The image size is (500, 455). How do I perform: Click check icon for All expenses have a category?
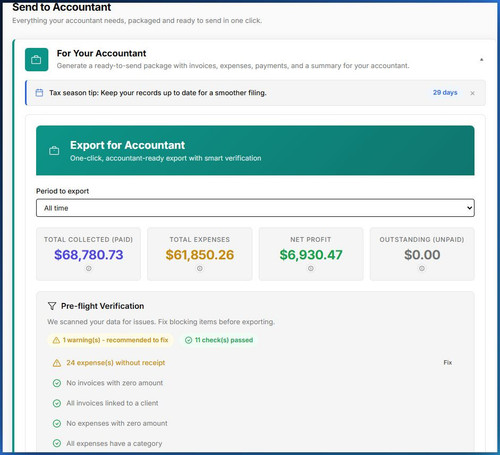pos(57,443)
